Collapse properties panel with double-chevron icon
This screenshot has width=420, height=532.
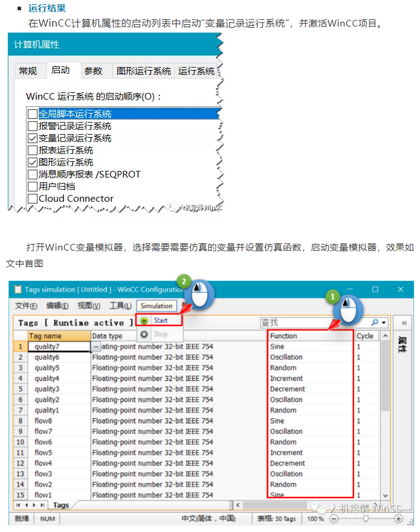tap(404, 322)
